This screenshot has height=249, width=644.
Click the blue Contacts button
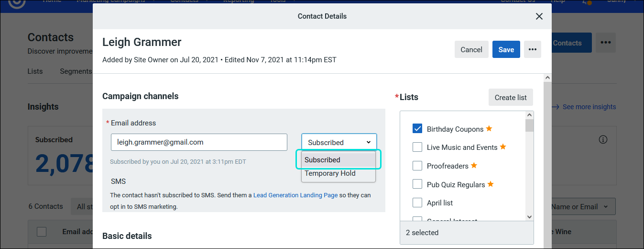point(572,43)
